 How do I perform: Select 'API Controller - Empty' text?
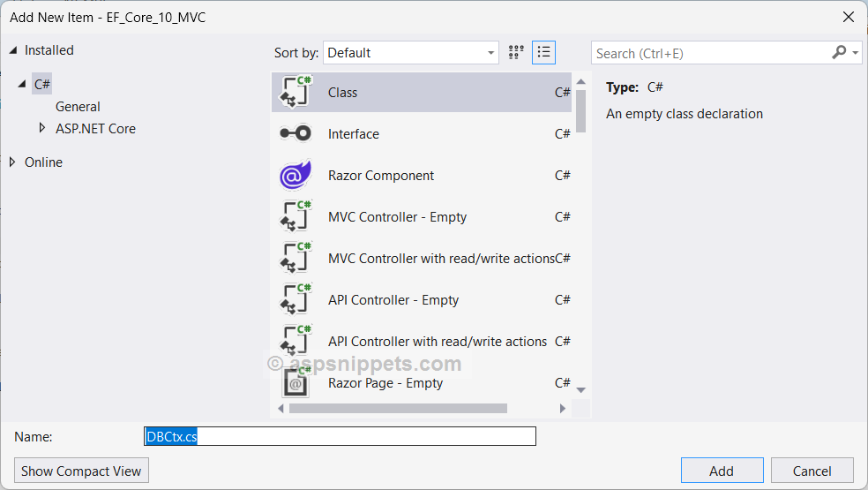(393, 300)
